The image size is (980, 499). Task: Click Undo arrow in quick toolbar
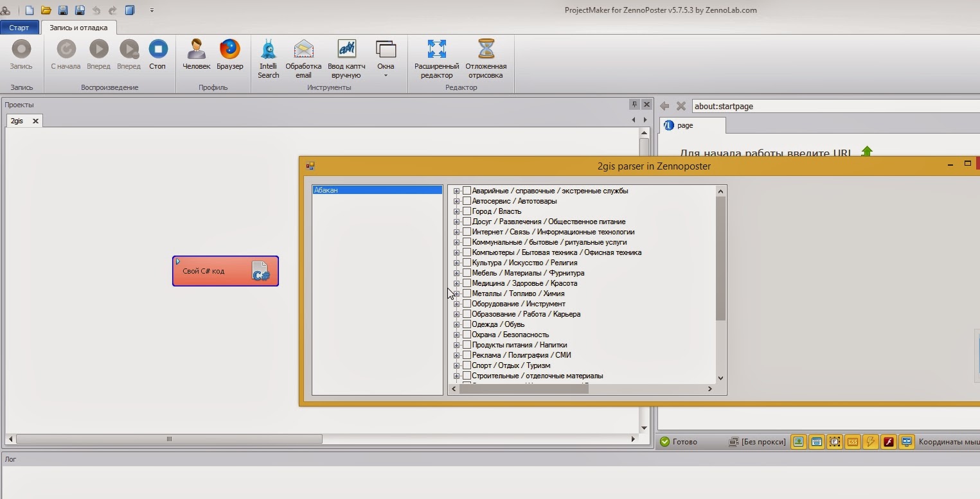coord(96,10)
